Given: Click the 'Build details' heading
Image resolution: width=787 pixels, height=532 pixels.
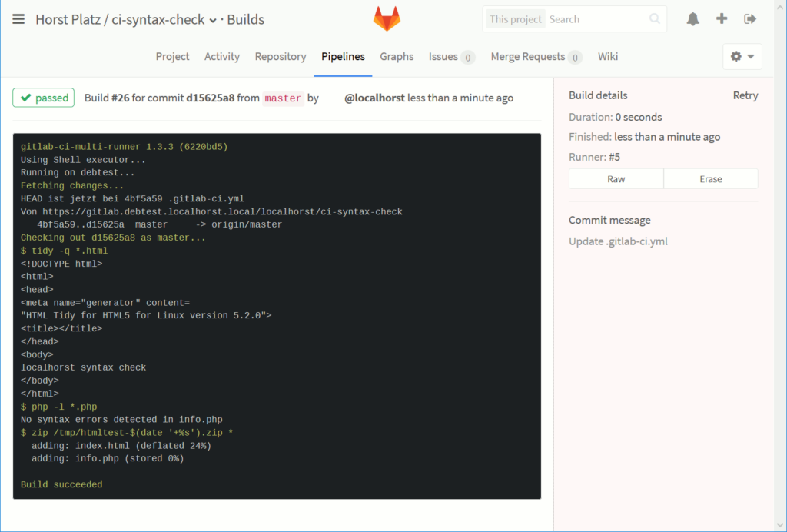Looking at the screenshot, I should (598, 95).
